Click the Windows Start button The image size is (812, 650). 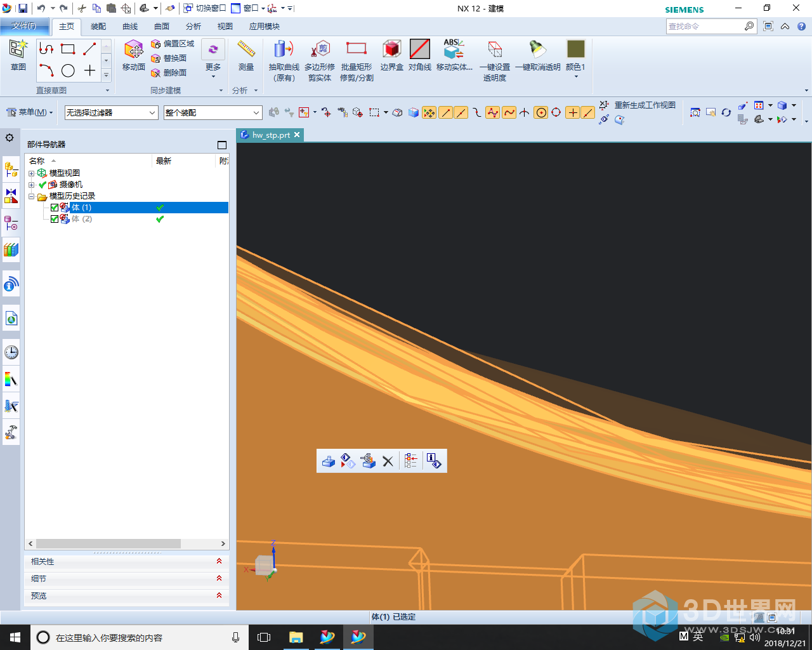[x=15, y=637]
